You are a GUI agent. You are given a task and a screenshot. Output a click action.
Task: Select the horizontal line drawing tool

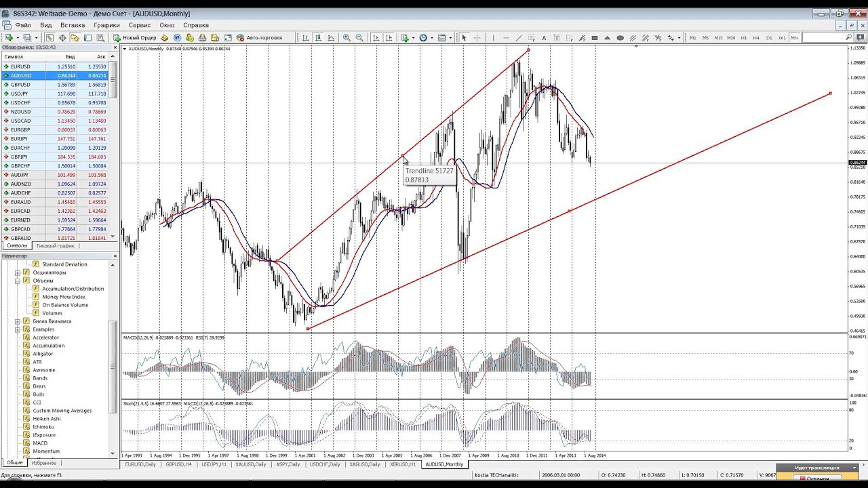click(506, 38)
